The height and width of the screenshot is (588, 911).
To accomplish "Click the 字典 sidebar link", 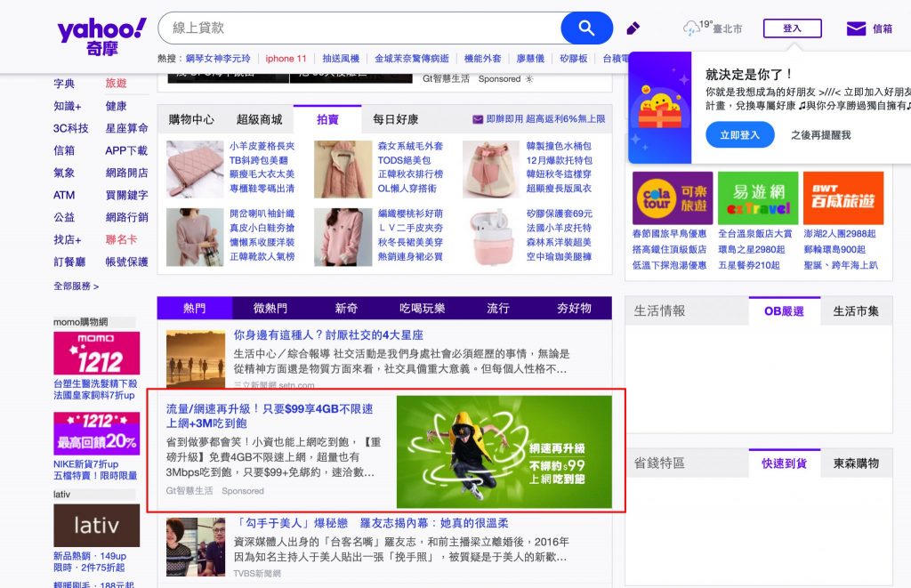I will coord(64,84).
